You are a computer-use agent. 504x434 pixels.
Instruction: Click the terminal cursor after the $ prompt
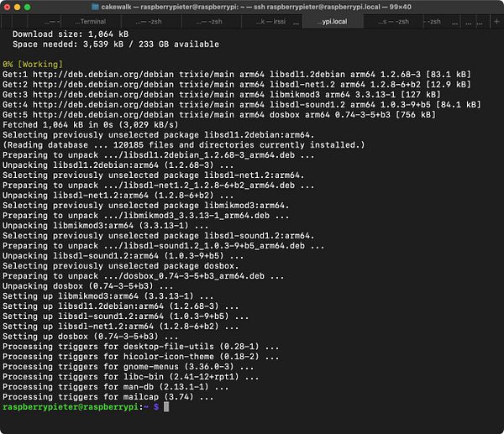pos(166,406)
